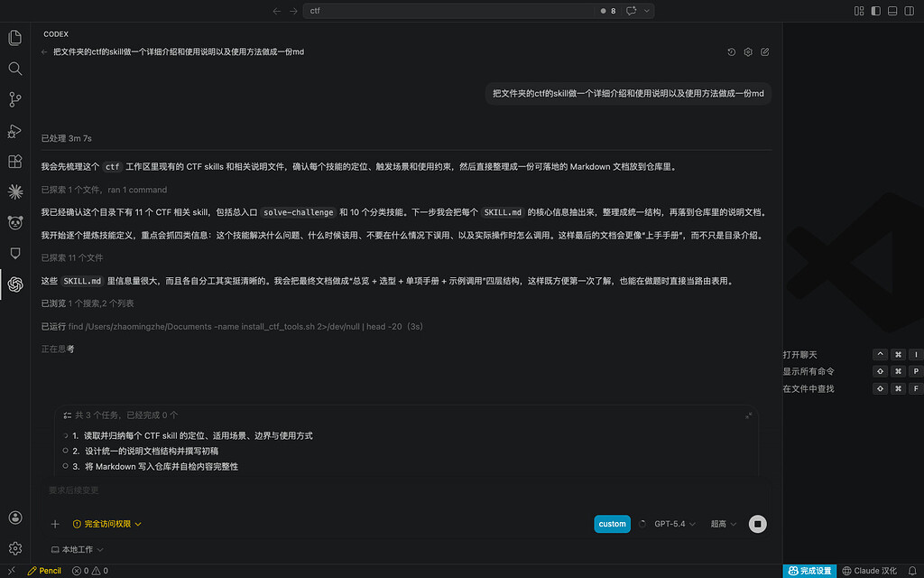
Task: Open the 超高 reasoning effort dropdown
Action: tap(723, 524)
